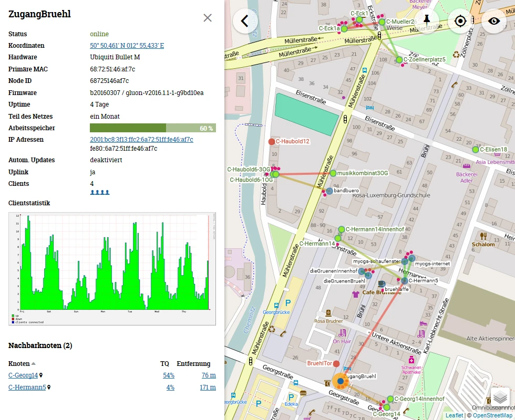
Task: Center map with the locate crosshair icon
Action: [x=460, y=21]
